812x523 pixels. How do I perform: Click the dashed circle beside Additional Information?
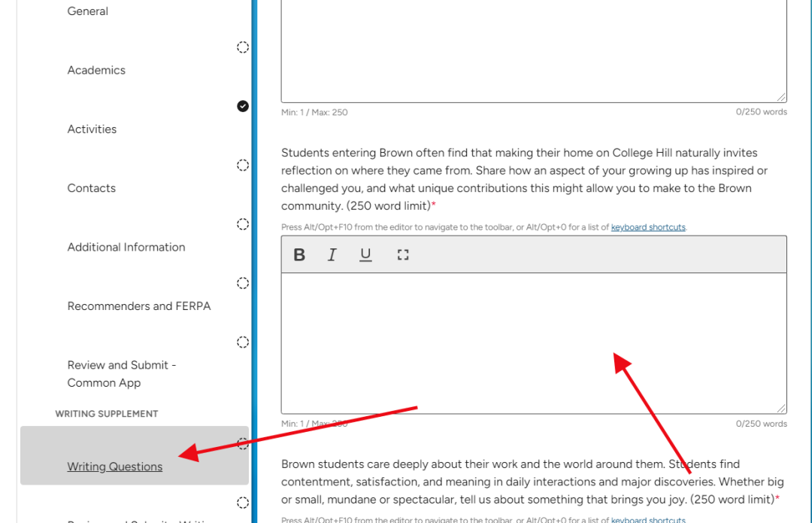[243, 224]
